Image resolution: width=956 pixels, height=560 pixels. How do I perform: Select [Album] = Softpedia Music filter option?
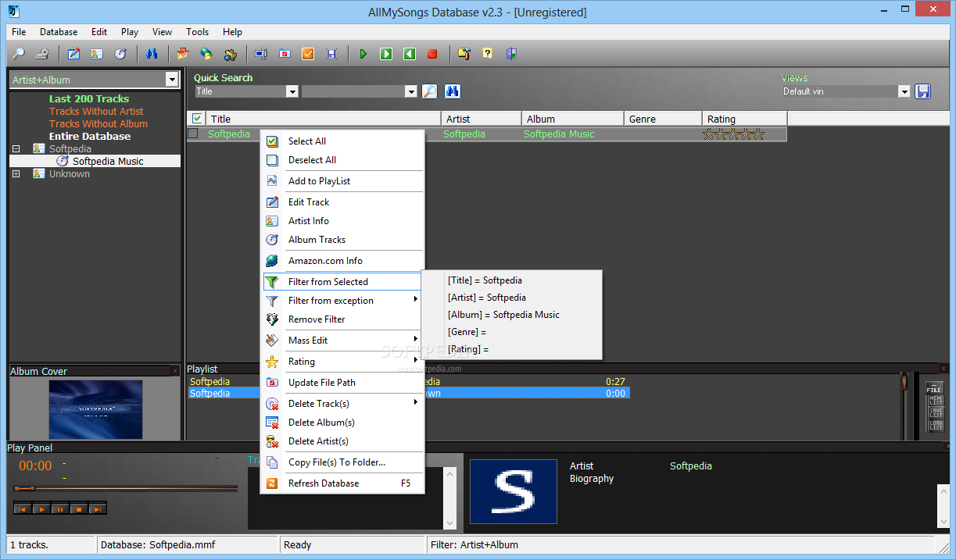pos(511,315)
